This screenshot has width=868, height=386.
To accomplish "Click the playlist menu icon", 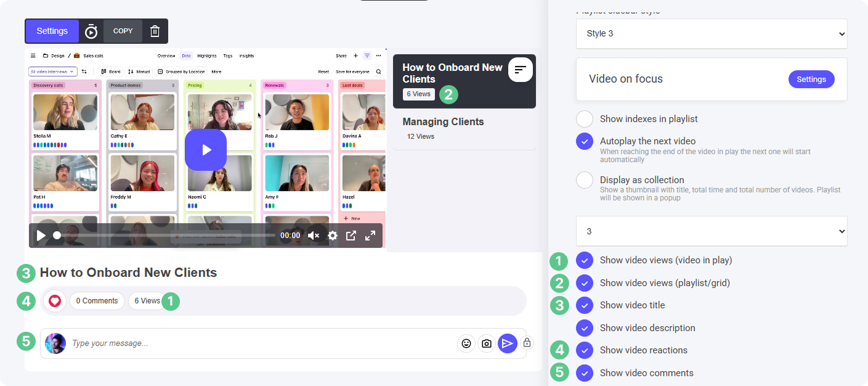I will click(521, 70).
